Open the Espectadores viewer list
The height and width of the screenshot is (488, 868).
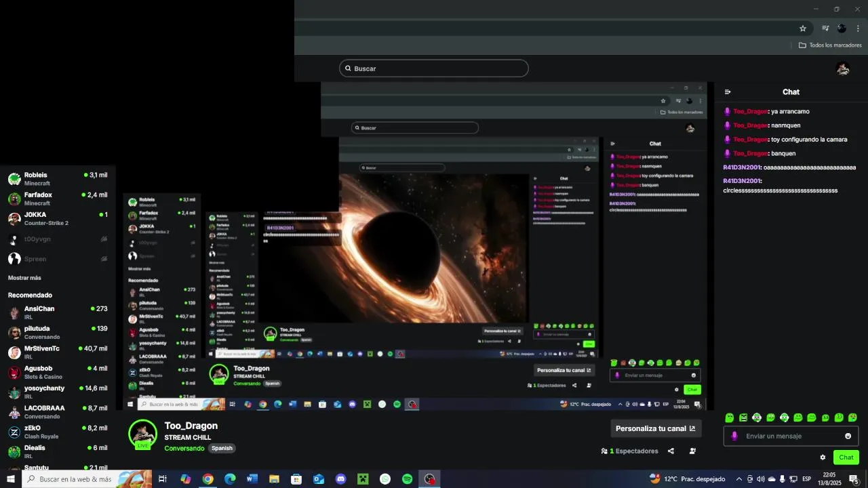[x=629, y=451]
